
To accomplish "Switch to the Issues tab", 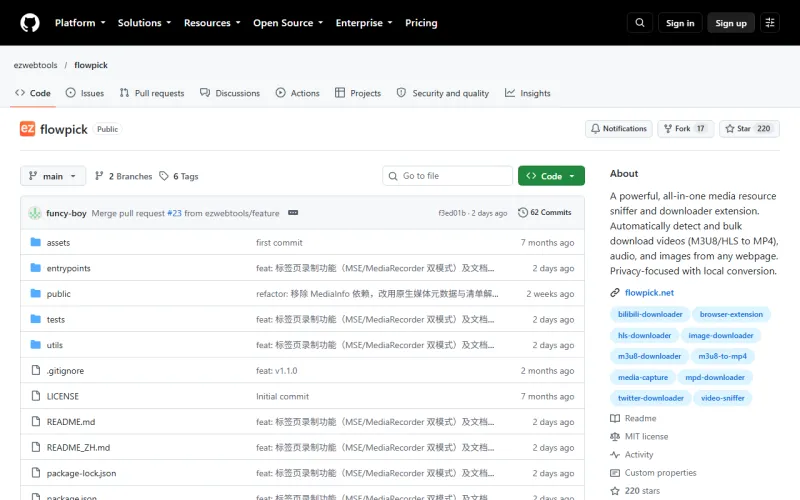I will pos(85,93).
